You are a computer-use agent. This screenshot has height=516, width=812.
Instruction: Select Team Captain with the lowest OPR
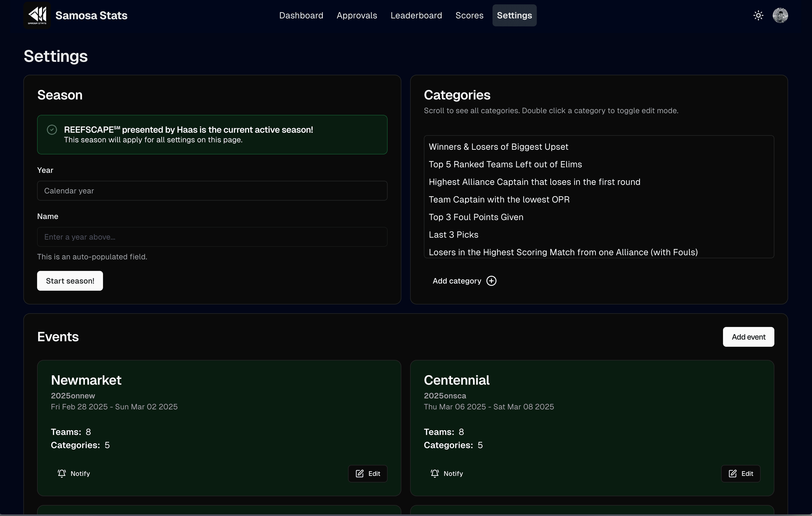[x=499, y=200]
